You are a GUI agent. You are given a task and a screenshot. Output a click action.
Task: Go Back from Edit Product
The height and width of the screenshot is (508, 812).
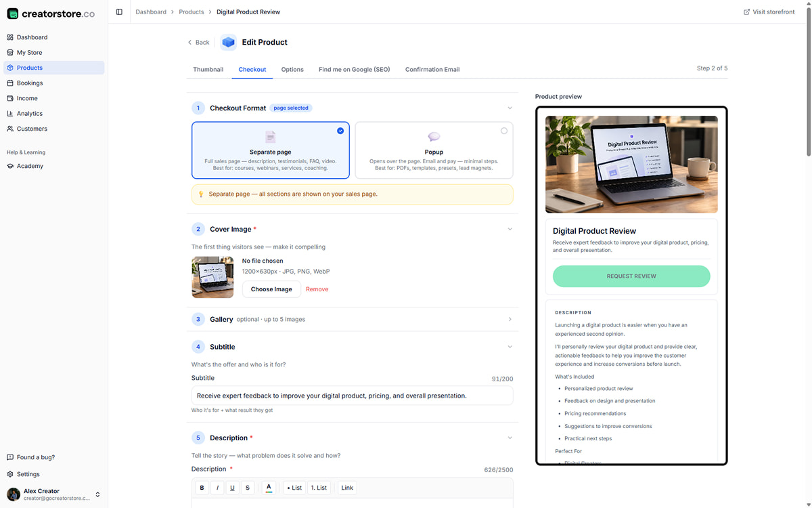coord(198,42)
